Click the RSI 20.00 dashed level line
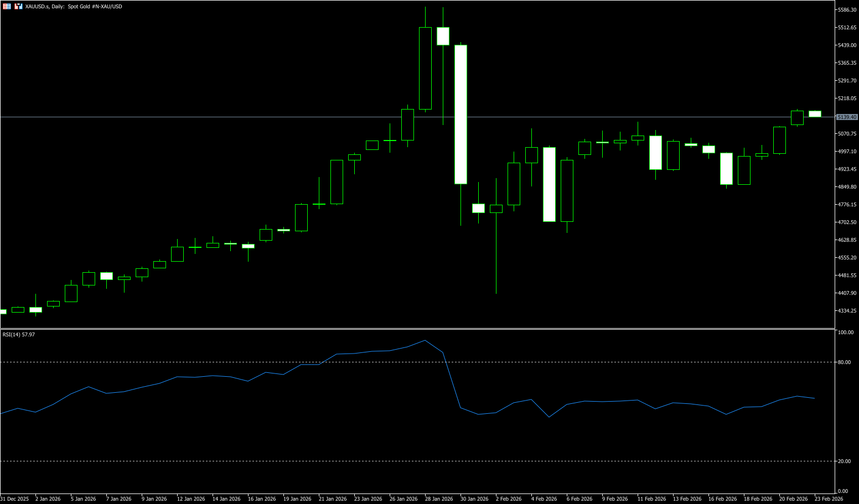The height and width of the screenshot is (504, 859). click(332, 461)
